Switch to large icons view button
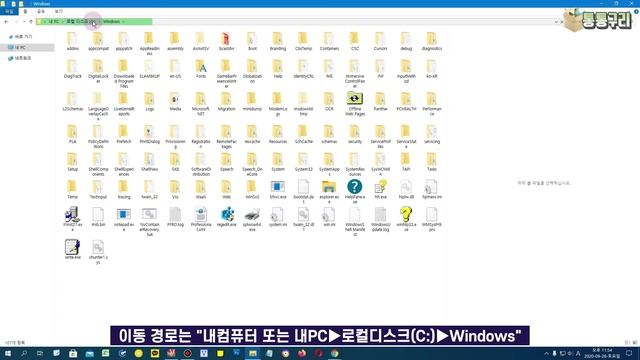640x360 pixels. tap(635, 342)
